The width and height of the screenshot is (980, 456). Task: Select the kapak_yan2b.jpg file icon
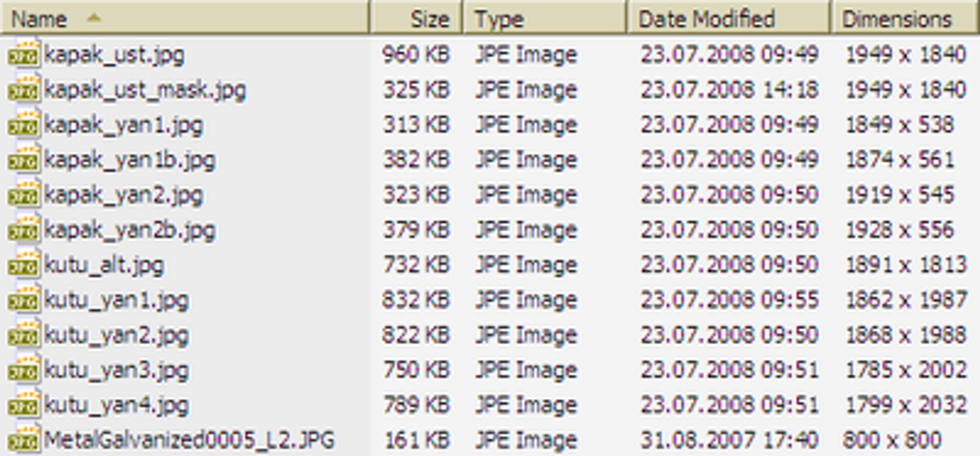coord(23,230)
